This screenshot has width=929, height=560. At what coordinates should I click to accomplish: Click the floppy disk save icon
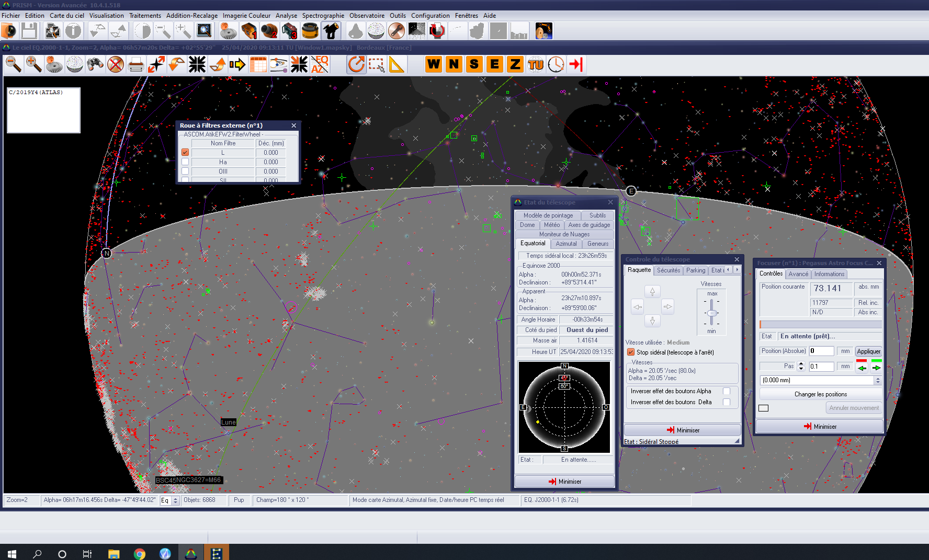coord(29,31)
